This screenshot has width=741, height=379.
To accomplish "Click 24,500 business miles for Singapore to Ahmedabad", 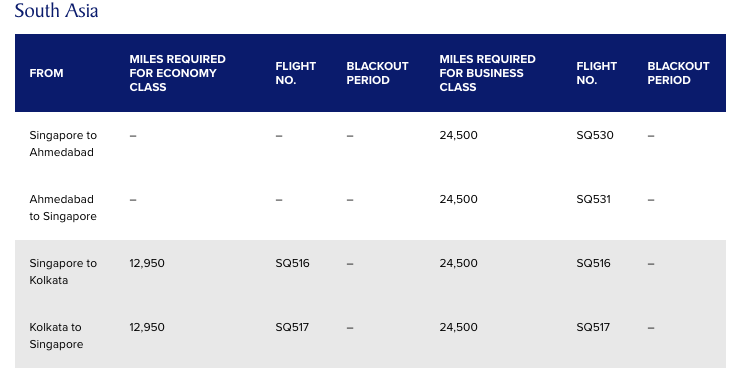I will [x=458, y=136].
